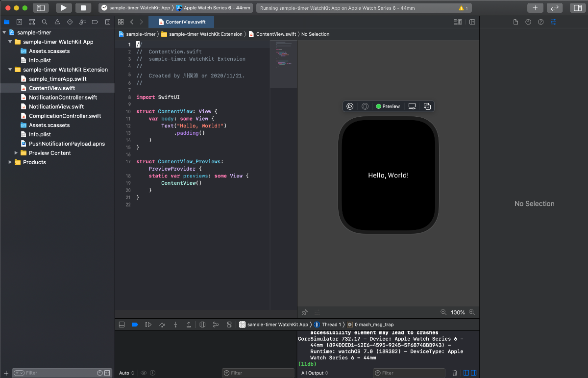
Task: Open the Test navigator diamond icon
Action: pyautogui.click(x=70, y=22)
